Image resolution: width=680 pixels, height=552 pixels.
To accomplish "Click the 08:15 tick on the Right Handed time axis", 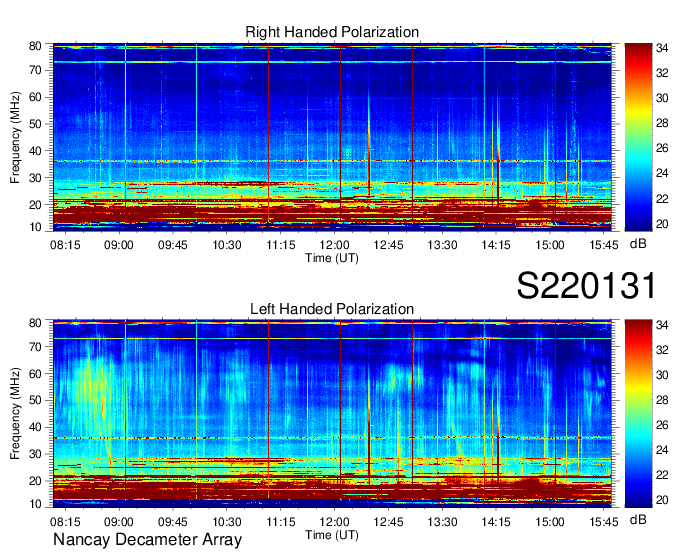I will [x=65, y=245].
